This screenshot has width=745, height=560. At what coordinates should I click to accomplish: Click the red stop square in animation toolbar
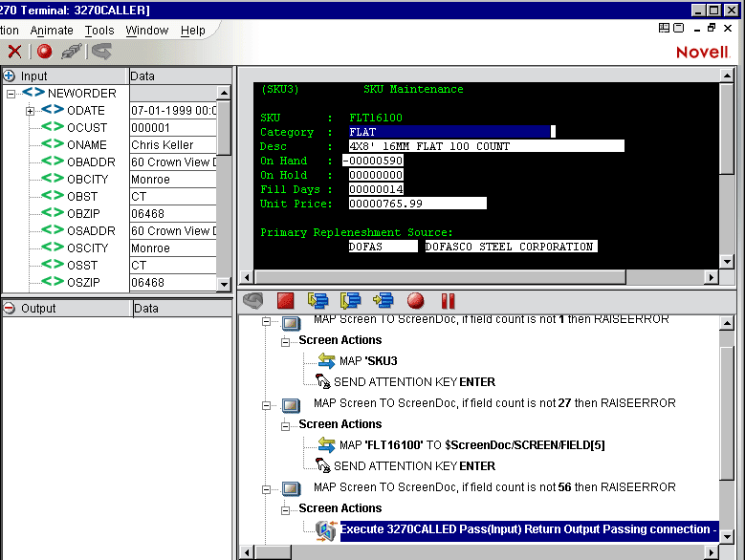[284, 301]
